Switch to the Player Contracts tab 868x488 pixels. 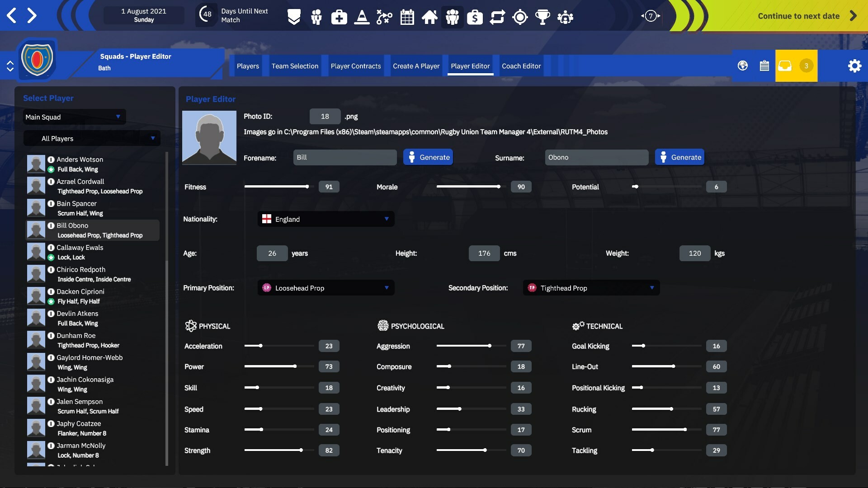pos(355,66)
